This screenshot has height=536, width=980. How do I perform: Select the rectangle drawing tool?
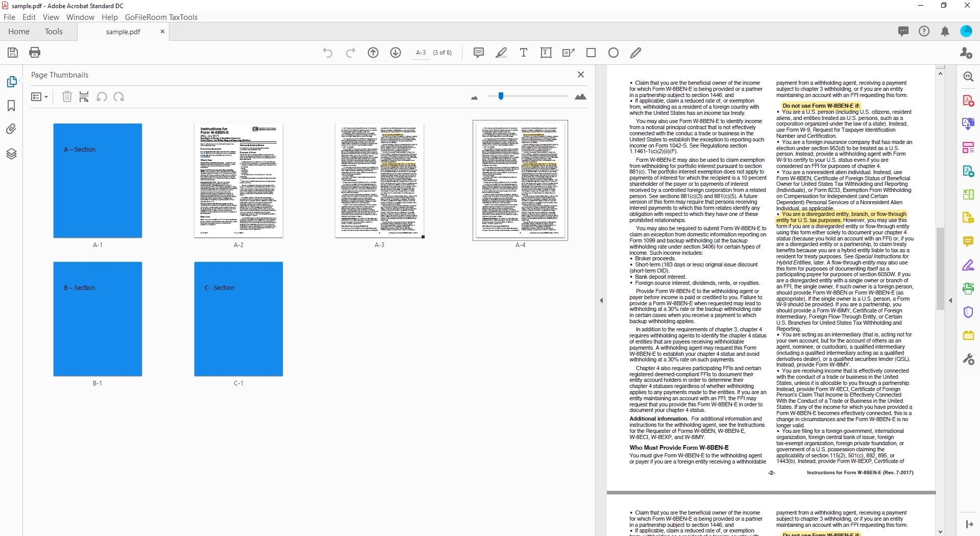[591, 53]
